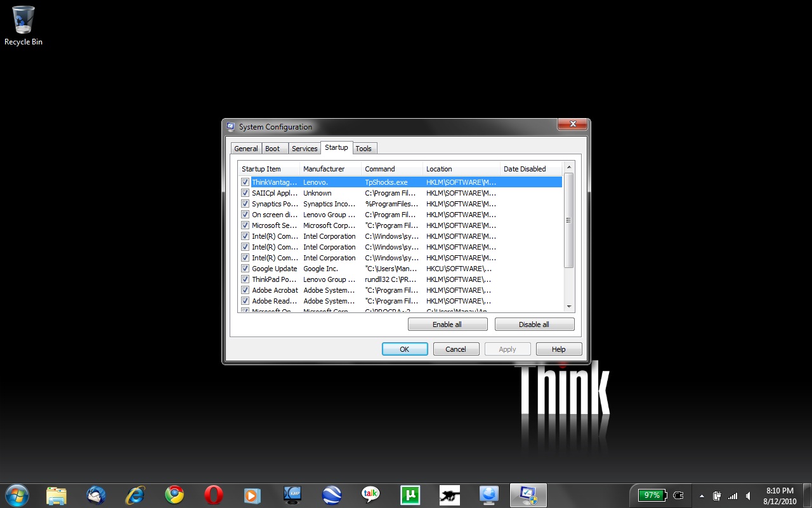
Task: Show hidden tray icons arrow
Action: (x=702, y=496)
